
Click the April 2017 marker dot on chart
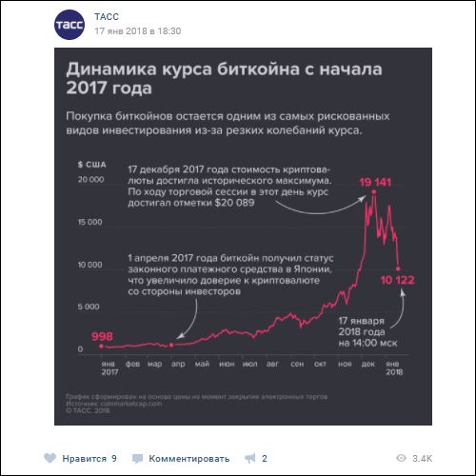[x=171, y=345]
